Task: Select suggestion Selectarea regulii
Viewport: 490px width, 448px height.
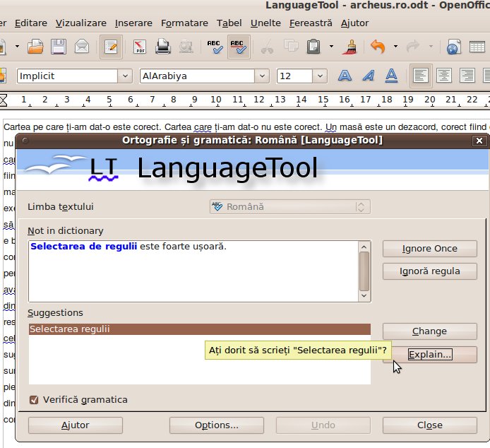Action: click(200, 329)
